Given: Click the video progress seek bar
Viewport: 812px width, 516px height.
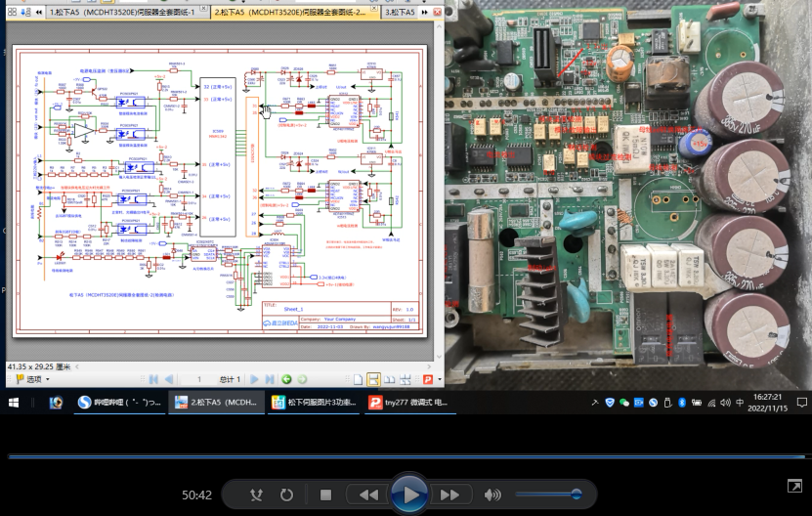Looking at the screenshot, I should click(406, 457).
